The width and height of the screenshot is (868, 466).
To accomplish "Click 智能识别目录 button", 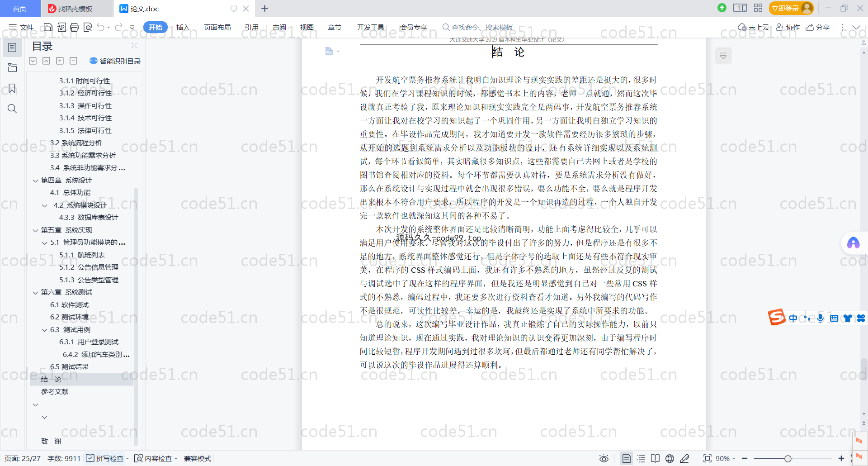I will click(115, 61).
